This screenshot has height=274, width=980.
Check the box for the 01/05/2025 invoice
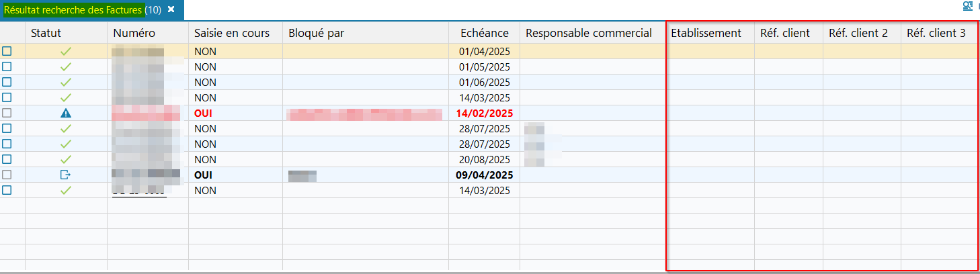[7, 66]
